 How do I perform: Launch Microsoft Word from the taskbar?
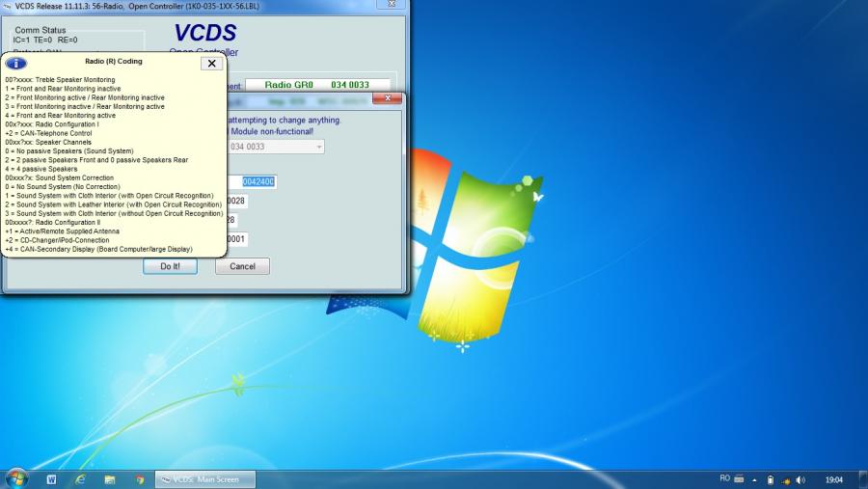[x=51, y=479]
